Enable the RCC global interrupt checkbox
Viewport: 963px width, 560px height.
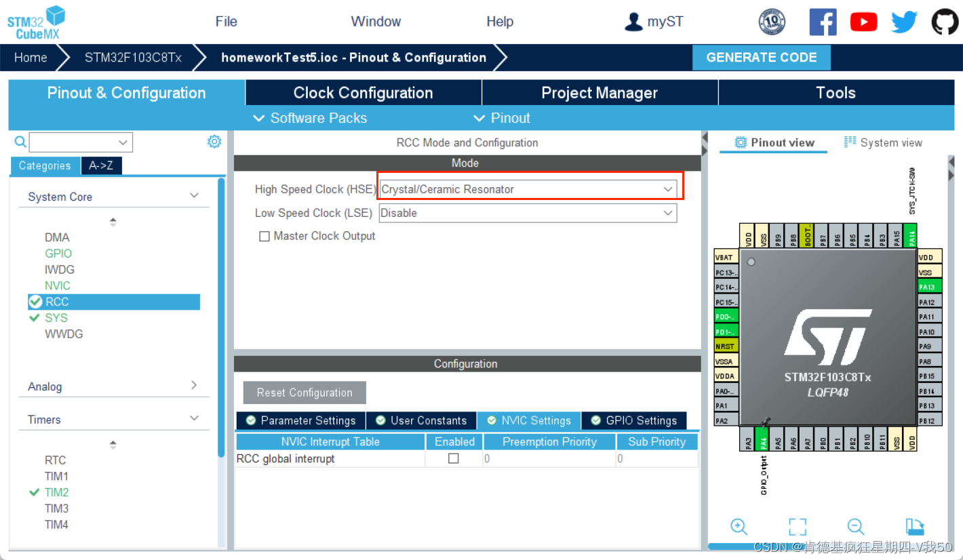tap(454, 458)
